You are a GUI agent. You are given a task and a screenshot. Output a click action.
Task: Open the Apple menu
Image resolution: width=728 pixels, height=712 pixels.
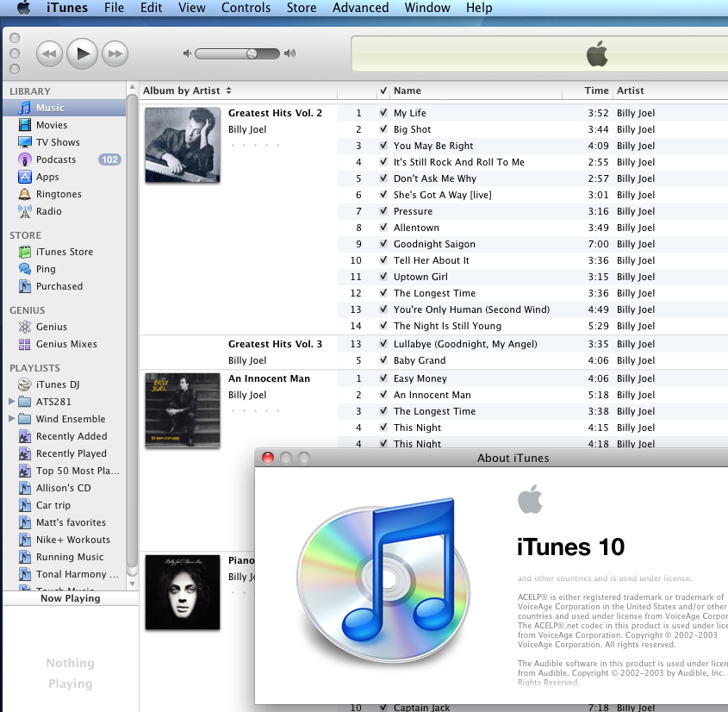(23, 8)
